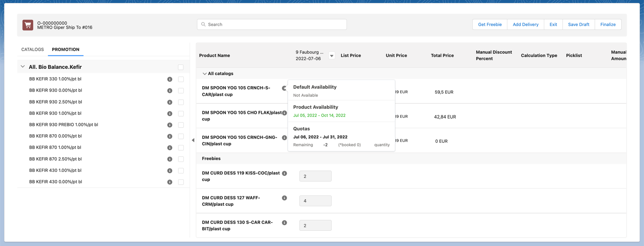644x246 pixels.
Task: Open the delivery date dropdown arrow
Action: [331, 56]
